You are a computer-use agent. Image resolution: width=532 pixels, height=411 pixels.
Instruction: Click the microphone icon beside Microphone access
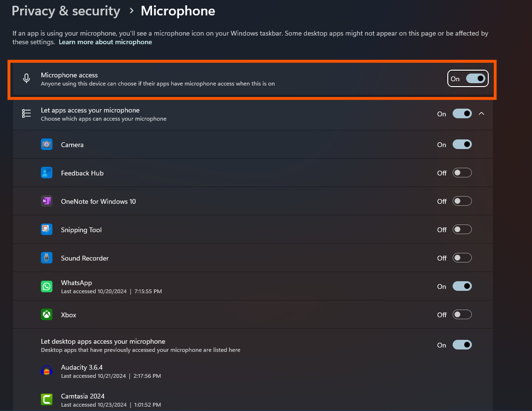click(x=27, y=78)
